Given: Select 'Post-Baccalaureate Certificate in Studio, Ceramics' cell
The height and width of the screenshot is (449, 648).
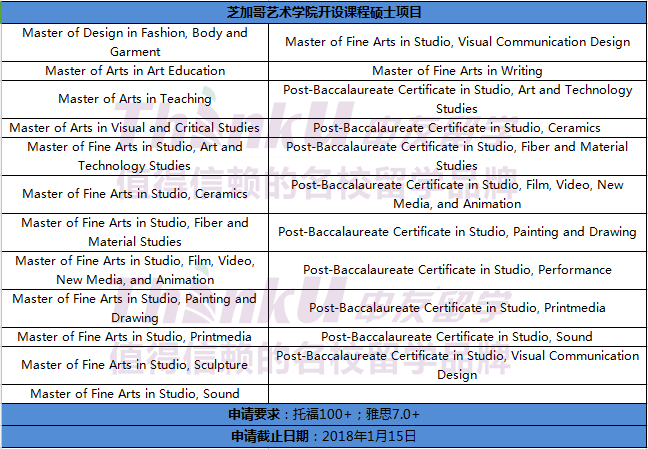Looking at the screenshot, I should (457, 128).
